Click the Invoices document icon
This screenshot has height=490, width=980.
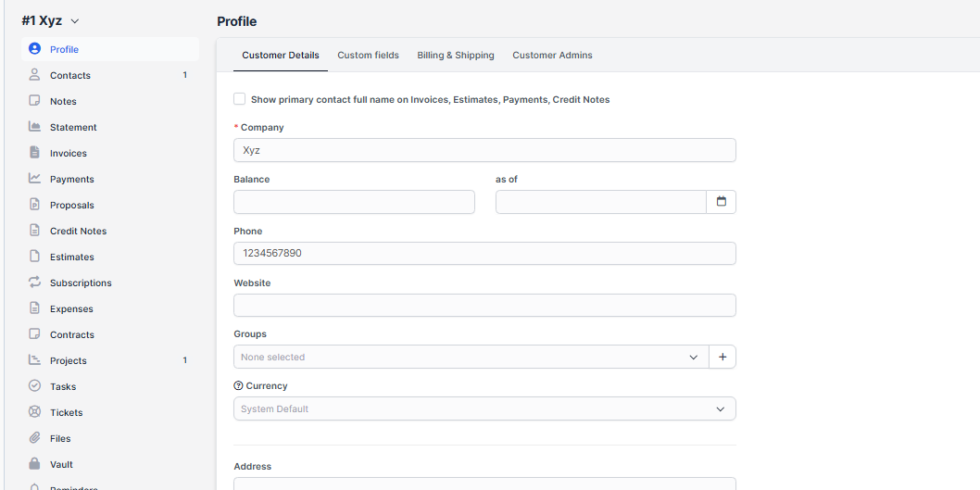tap(34, 153)
